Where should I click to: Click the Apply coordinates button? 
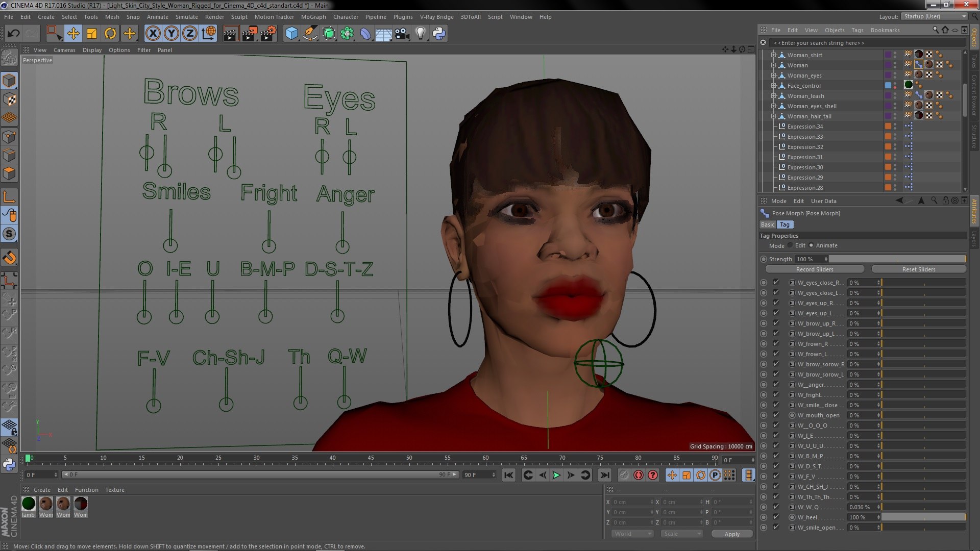[x=732, y=534]
